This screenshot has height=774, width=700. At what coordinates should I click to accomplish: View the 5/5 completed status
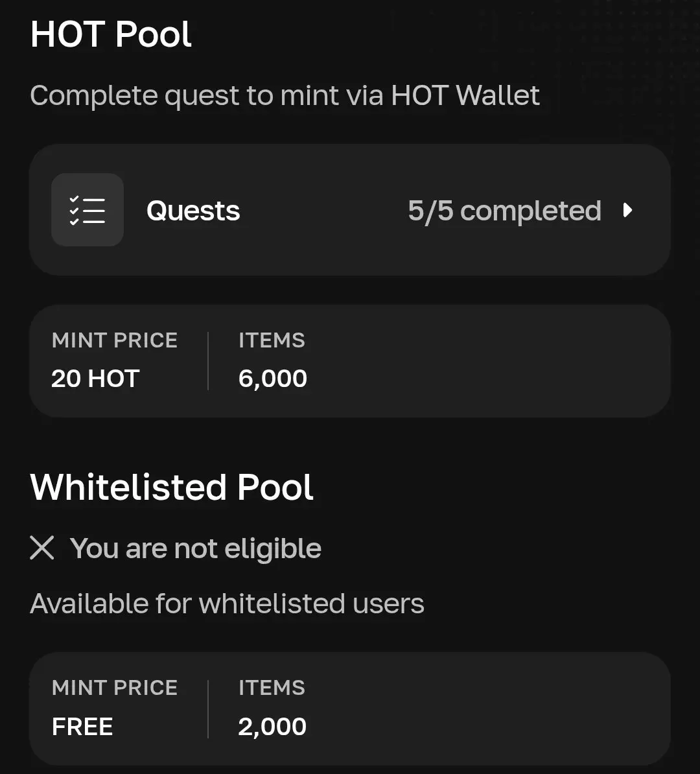click(504, 211)
